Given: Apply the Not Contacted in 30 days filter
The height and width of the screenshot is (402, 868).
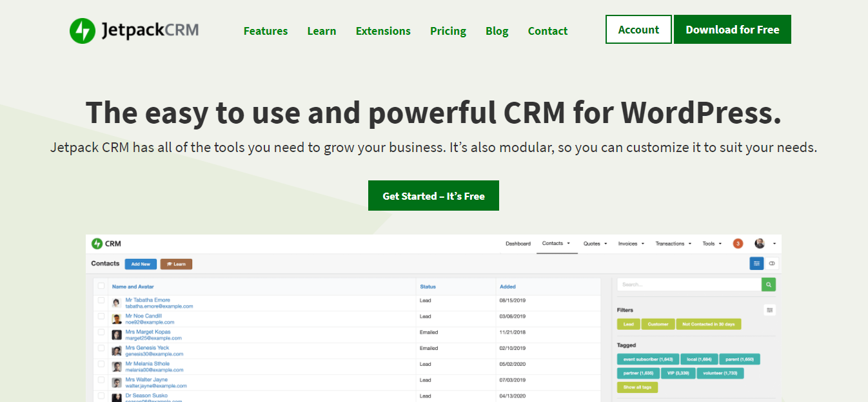Looking at the screenshot, I should coord(709,324).
